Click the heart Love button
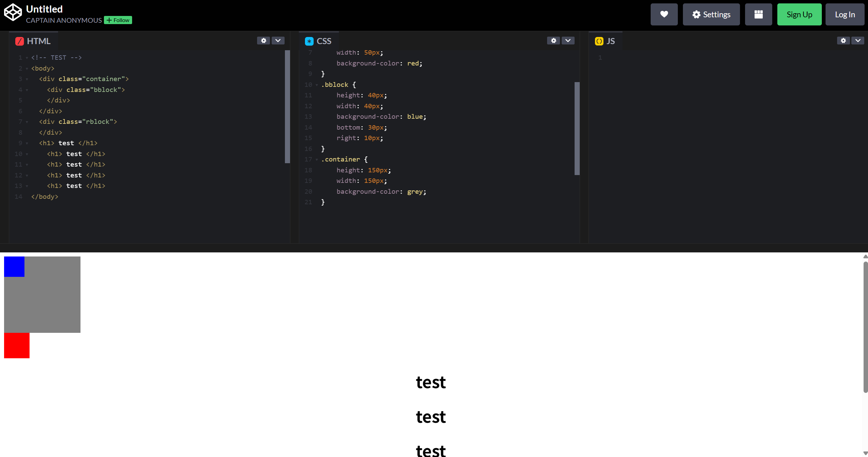The height and width of the screenshot is (457, 868). (664, 15)
